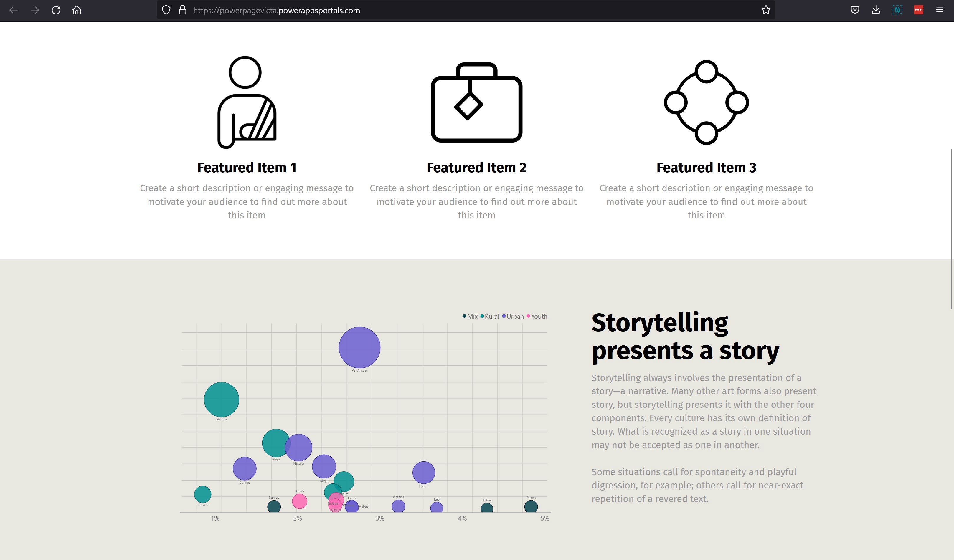Open the Pocket save icon
Screen dimensions: 954x560
coord(855,10)
